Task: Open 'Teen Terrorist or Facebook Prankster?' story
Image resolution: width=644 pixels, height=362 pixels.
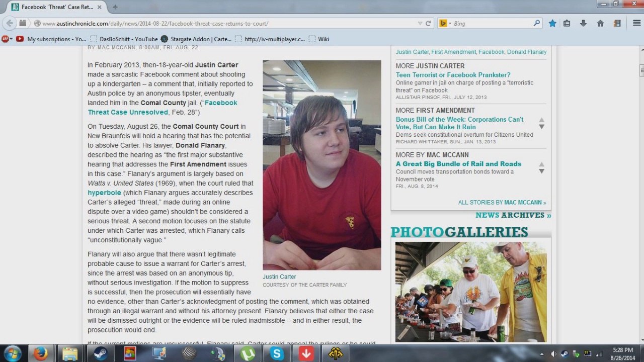Action: coord(453,75)
